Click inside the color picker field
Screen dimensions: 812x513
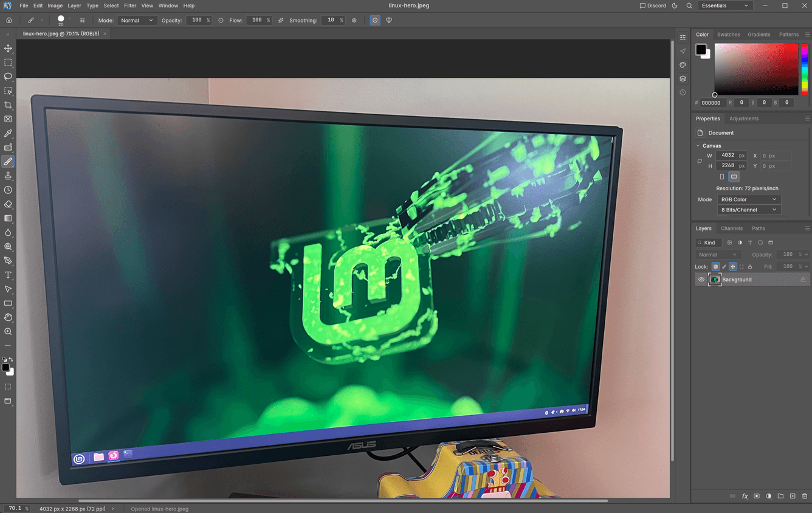[x=756, y=69]
